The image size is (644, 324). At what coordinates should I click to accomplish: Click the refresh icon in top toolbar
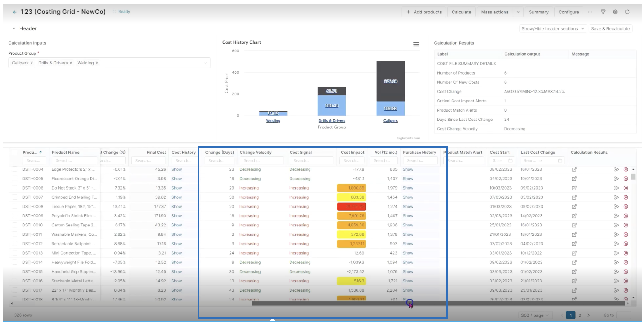(x=627, y=12)
